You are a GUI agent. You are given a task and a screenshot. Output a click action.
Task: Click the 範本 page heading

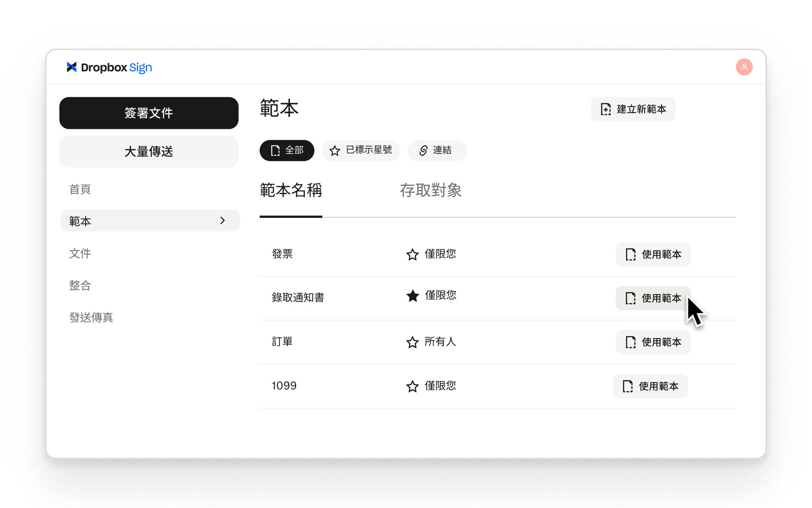pos(279,108)
